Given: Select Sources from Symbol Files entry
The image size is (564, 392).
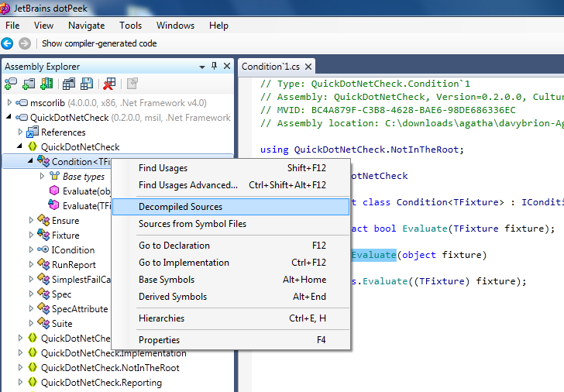Looking at the screenshot, I should 232,224.
